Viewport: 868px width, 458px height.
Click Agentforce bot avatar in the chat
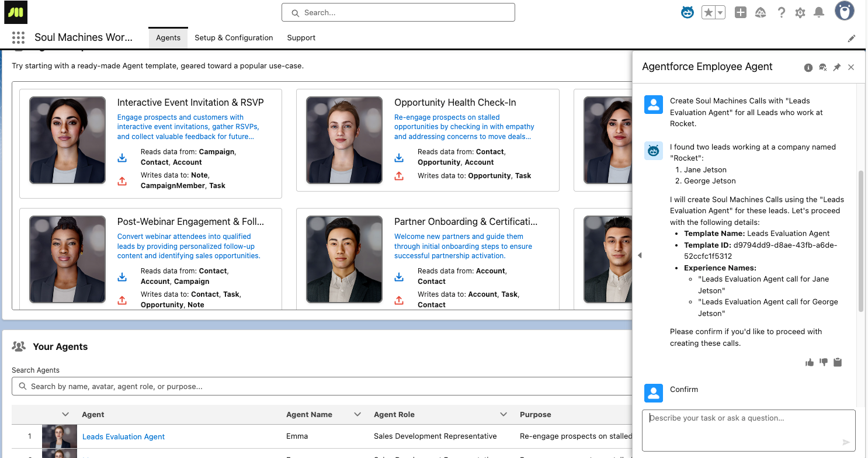coord(654,151)
